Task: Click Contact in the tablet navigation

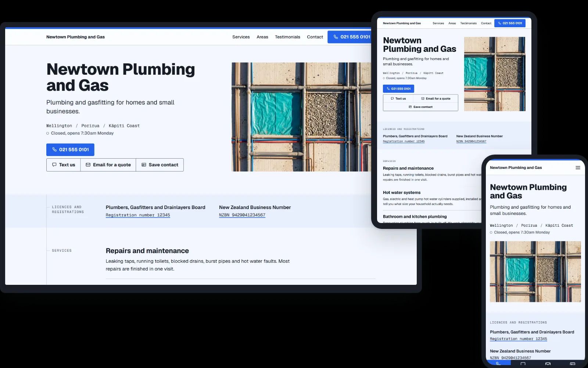Action: coord(486,23)
